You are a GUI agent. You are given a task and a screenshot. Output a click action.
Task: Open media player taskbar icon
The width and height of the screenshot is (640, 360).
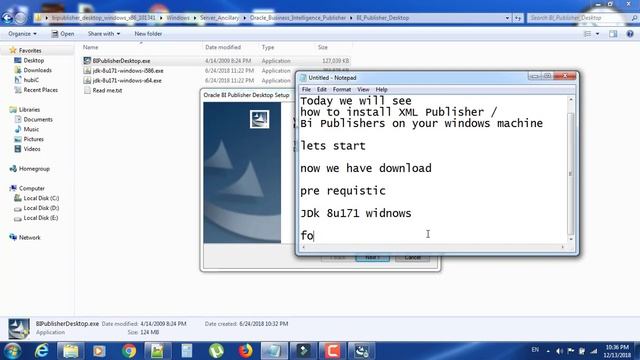coord(99,351)
